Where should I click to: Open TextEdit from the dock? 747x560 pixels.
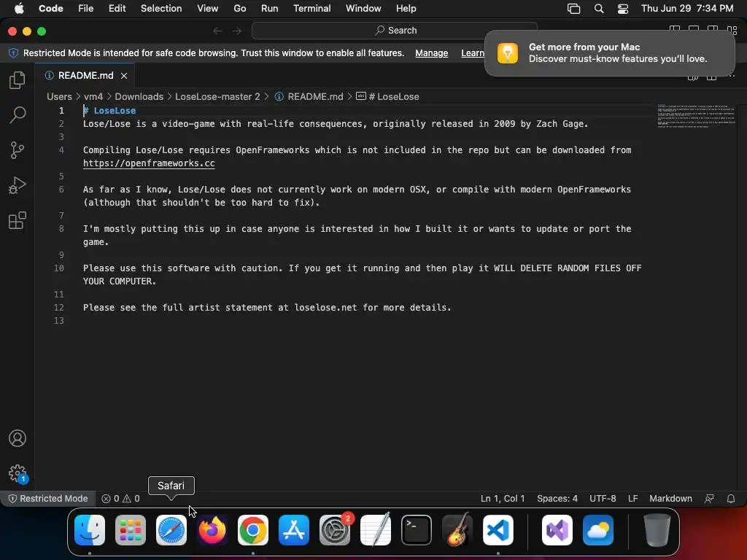pos(376,530)
